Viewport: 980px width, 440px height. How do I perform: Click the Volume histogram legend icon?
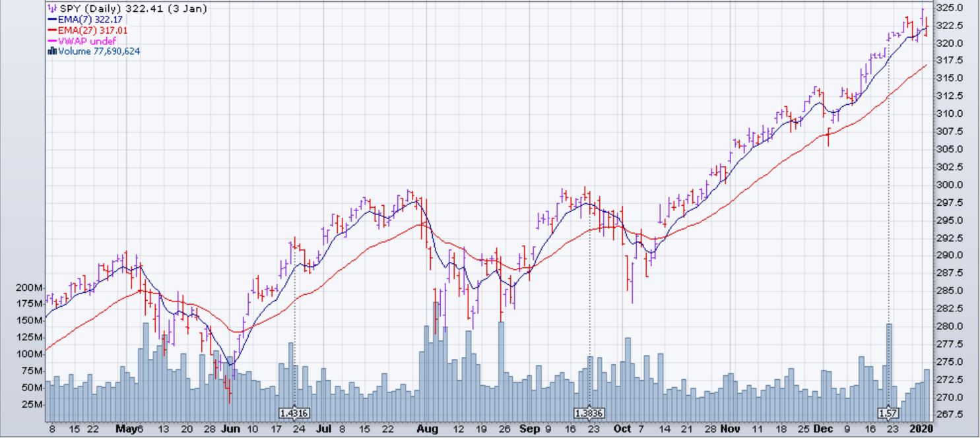[x=52, y=51]
